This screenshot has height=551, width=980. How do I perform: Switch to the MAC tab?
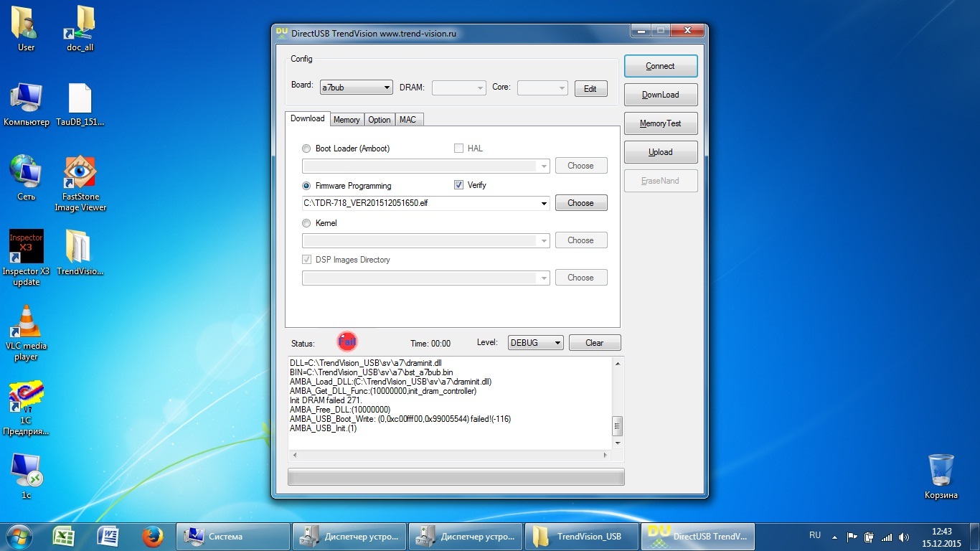click(x=407, y=120)
